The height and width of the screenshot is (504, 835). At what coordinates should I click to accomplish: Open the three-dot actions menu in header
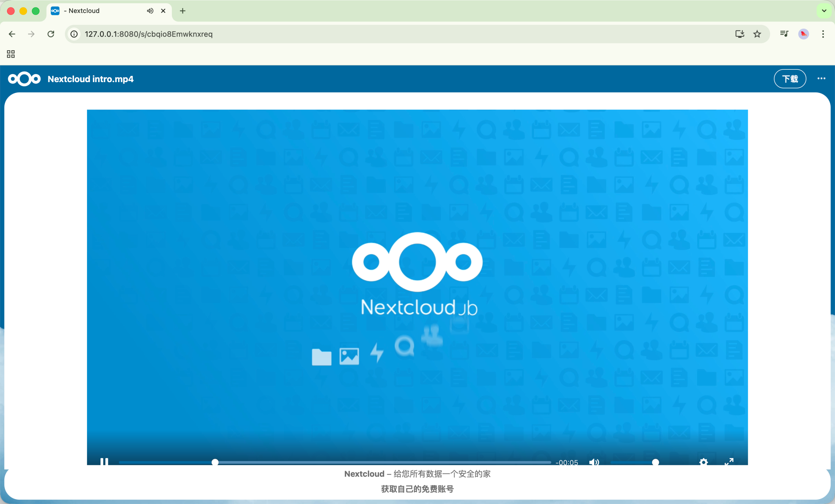tap(821, 79)
